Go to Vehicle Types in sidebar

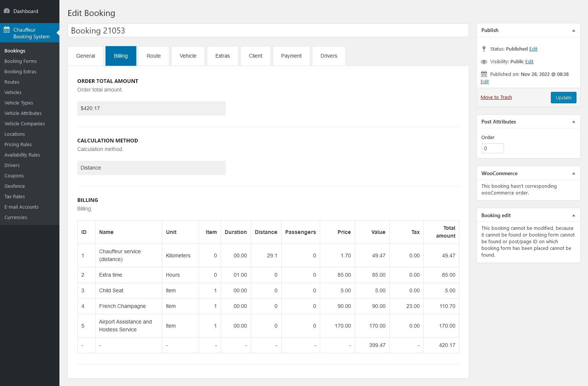pyautogui.click(x=19, y=103)
